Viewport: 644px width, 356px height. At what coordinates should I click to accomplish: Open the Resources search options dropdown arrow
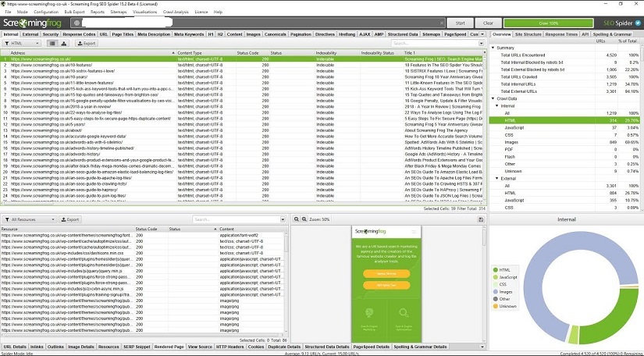click(283, 219)
